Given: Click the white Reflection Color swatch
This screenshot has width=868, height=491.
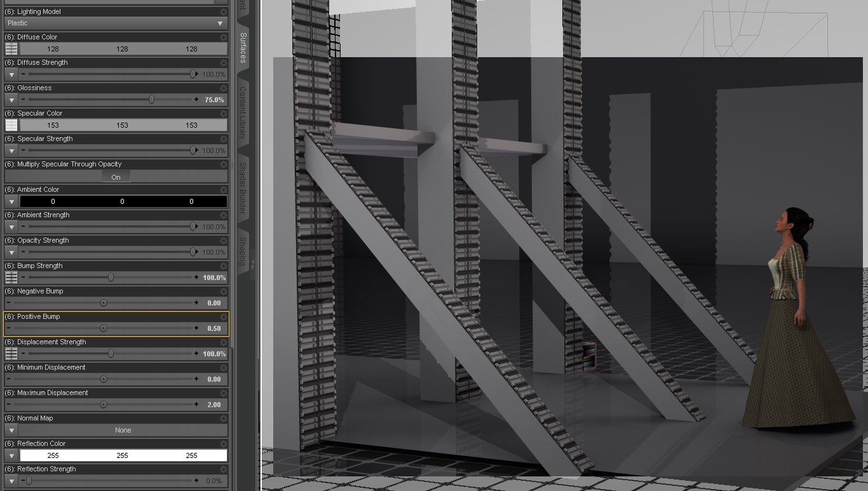Looking at the screenshot, I should coord(123,455).
